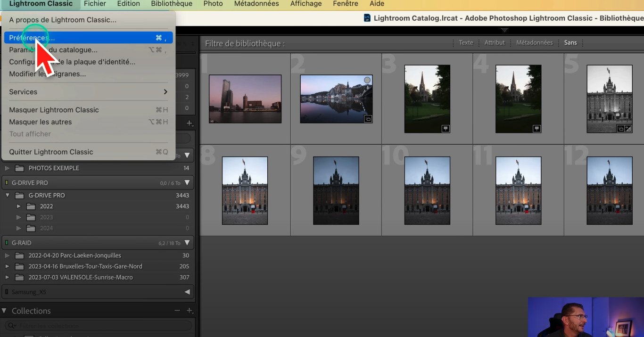Image resolution: width=644 pixels, height=337 pixels.
Task: Click keyword badge on photo 3
Action: click(x=445, y=129)
